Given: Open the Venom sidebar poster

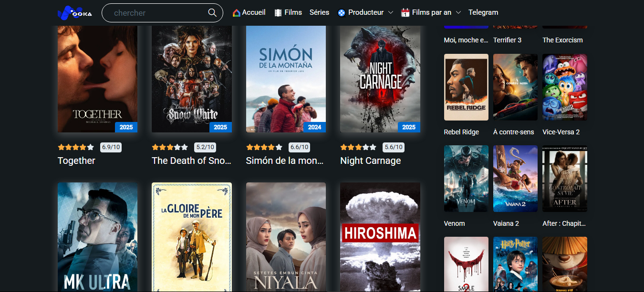Looking at the screenshot, I should (466, 179).
